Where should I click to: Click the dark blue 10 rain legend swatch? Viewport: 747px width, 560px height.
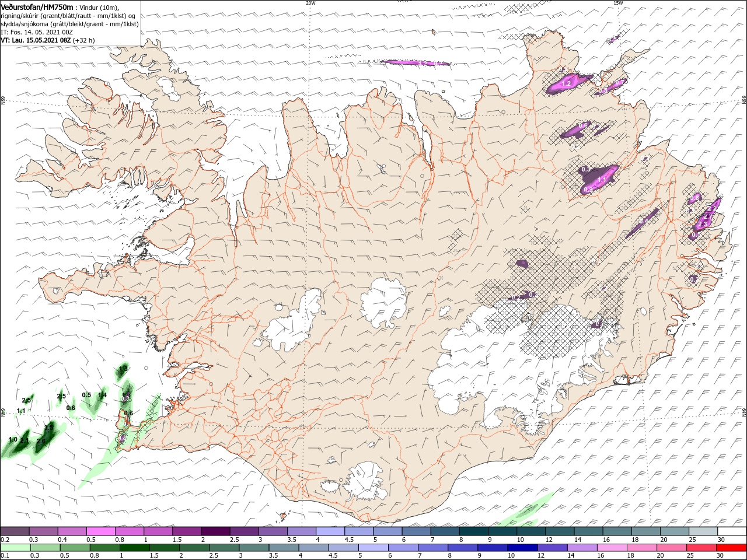point(521,548)
